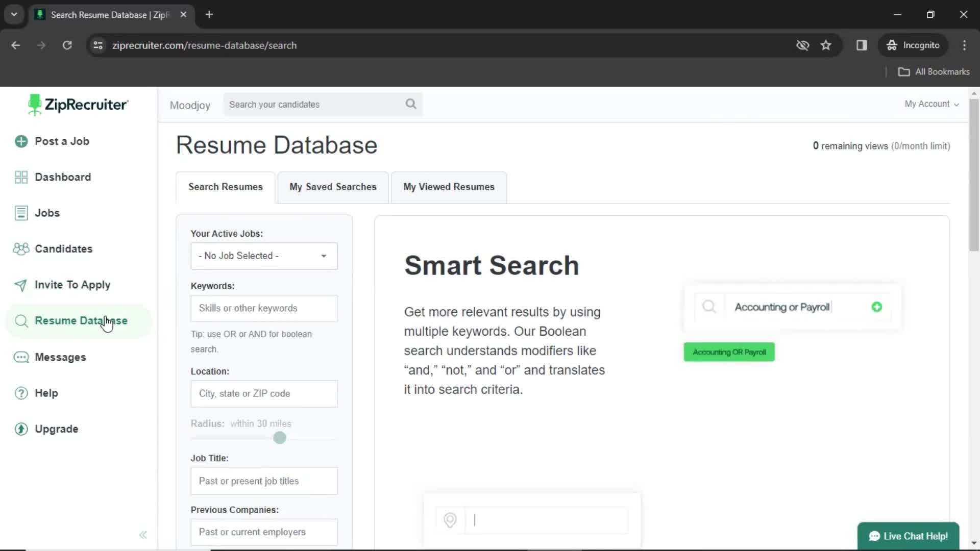
Task: Open the Messages sidebar icon
Action: pos(21,357)
